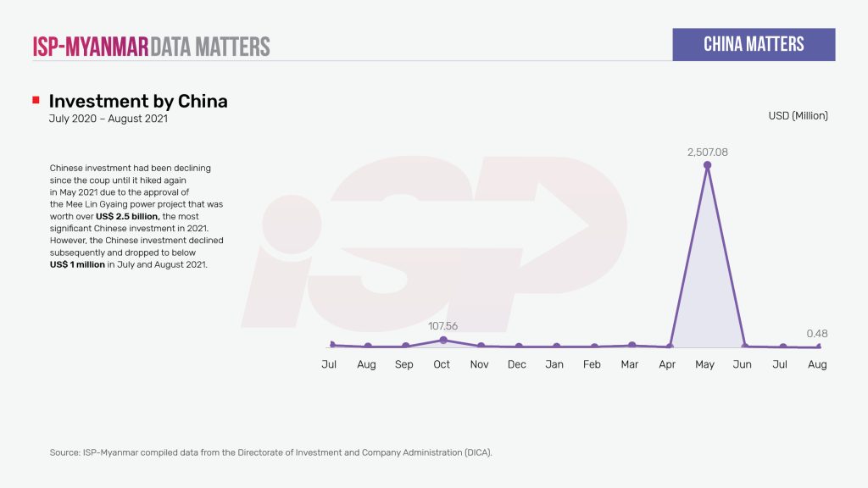Image resolution: width=868 pixels, height=488 pixels.
Task: Click the grey DATA MATTERS header text
Action: point(210,46)
